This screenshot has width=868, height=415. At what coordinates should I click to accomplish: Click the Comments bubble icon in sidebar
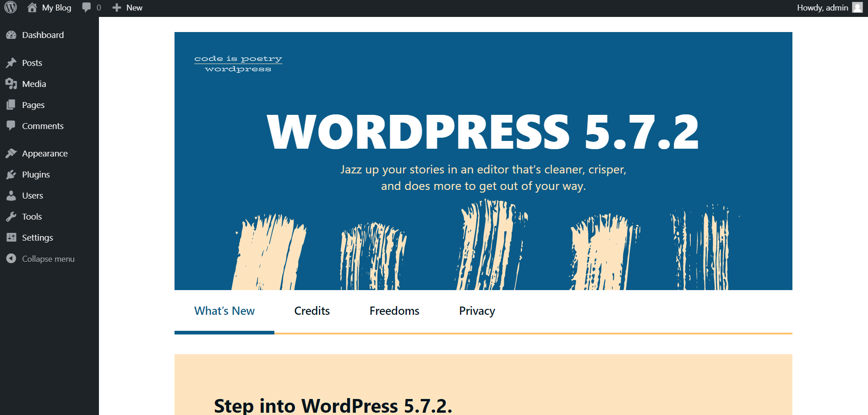(x=11, y=126)
